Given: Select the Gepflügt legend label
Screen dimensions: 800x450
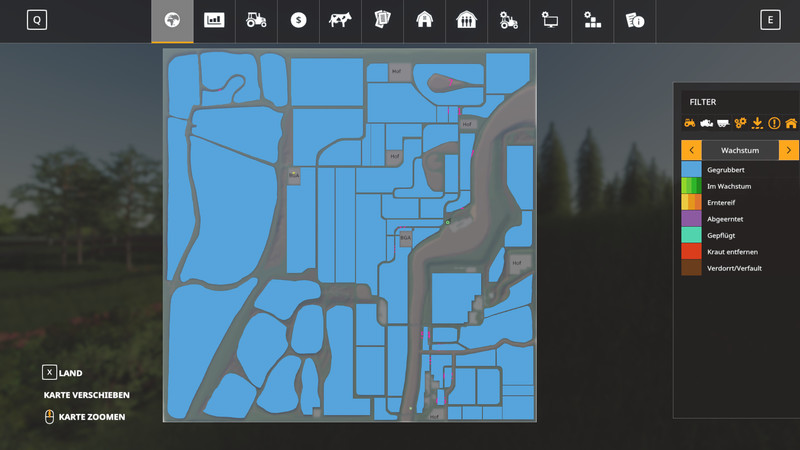Looking at the screenshot, I should point(721,235).
